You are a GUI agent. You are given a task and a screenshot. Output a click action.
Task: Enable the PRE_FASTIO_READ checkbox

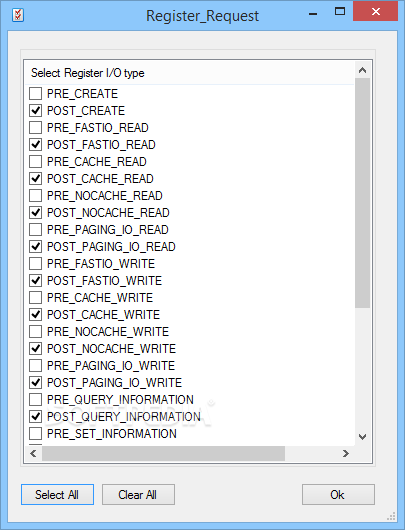point(35,127)
